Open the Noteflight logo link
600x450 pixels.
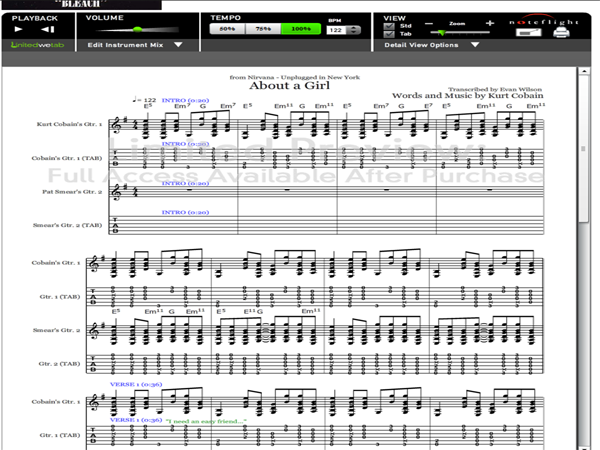(x=544, y=21)
